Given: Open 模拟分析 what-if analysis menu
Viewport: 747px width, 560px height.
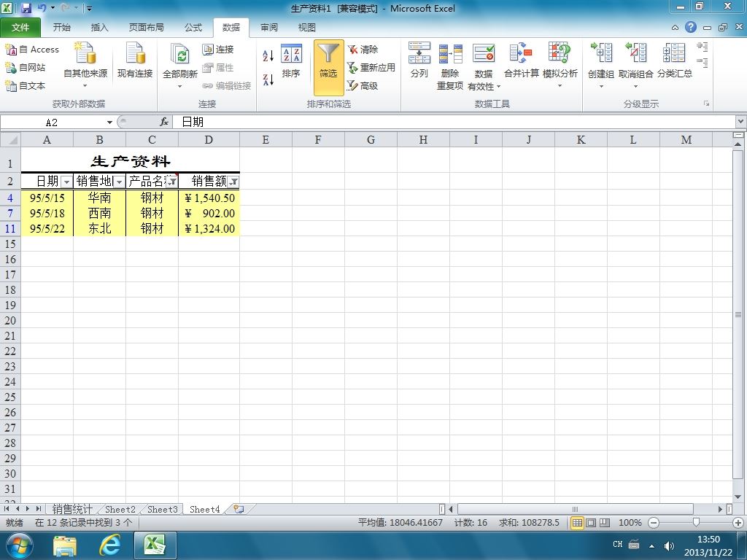Looking at the screenshot, I should (x=560, y=65).
